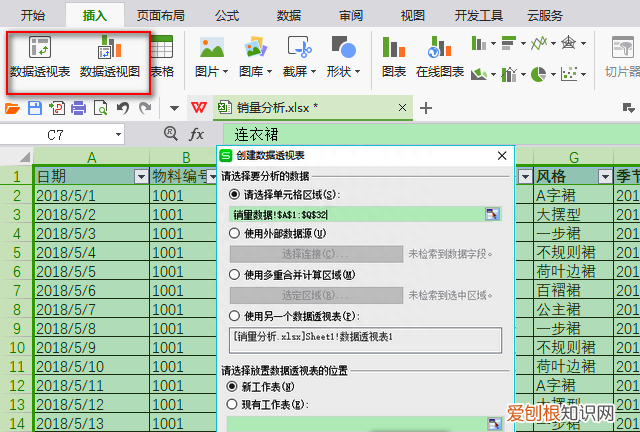Click the column A header
This screenshot has width=640, height=432.
[x=91, y=157]
